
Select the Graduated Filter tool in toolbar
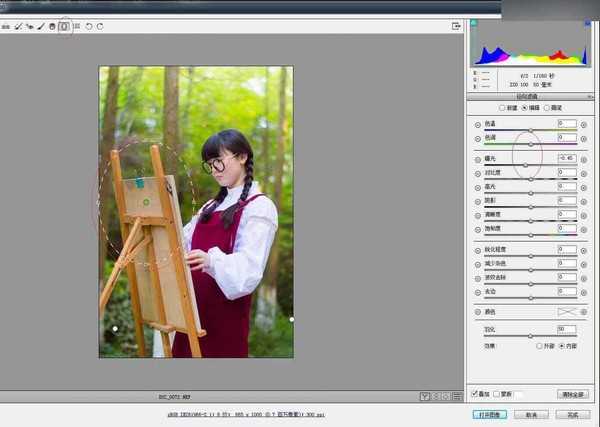point(53,27)
